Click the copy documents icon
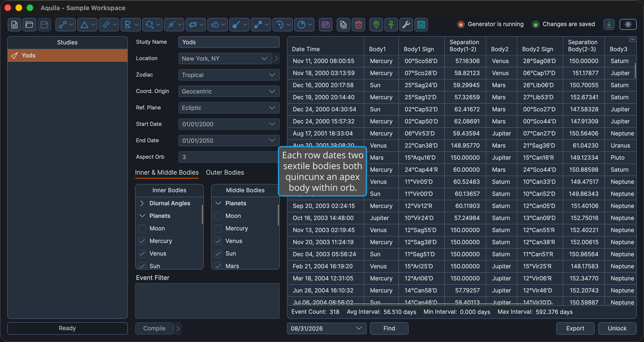 point(343,25)
